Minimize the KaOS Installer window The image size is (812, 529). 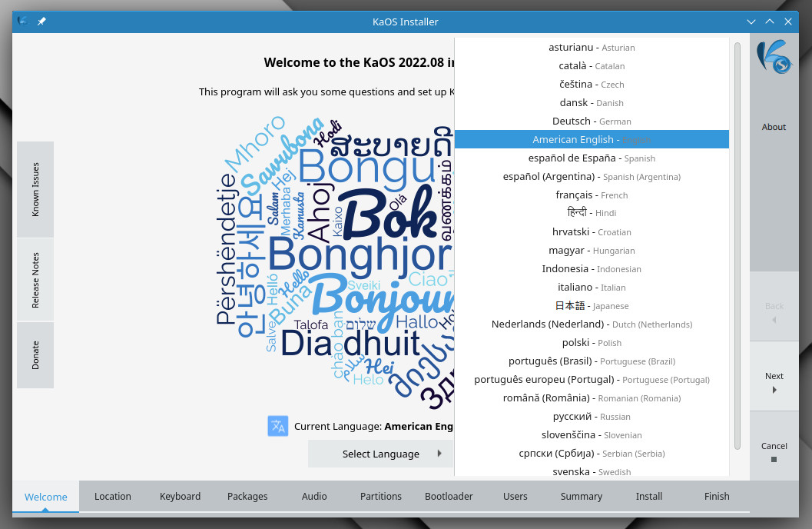pos(751,22)
